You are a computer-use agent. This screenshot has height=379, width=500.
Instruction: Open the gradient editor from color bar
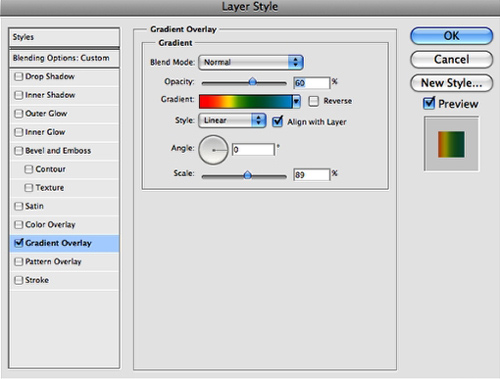click(x=246, y=101)
